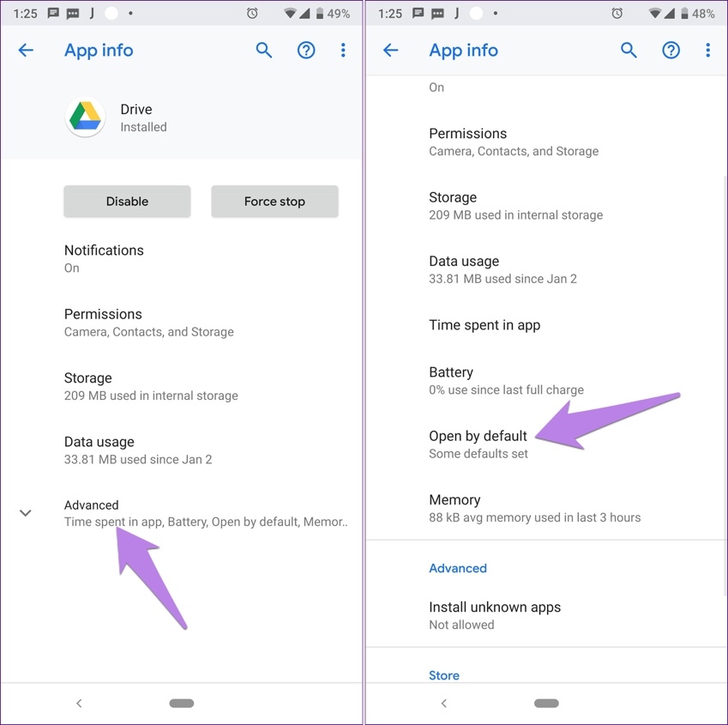728x725 pixels.
Task: Tap the Google Drive app icon
Action: (x=85, y=118)
